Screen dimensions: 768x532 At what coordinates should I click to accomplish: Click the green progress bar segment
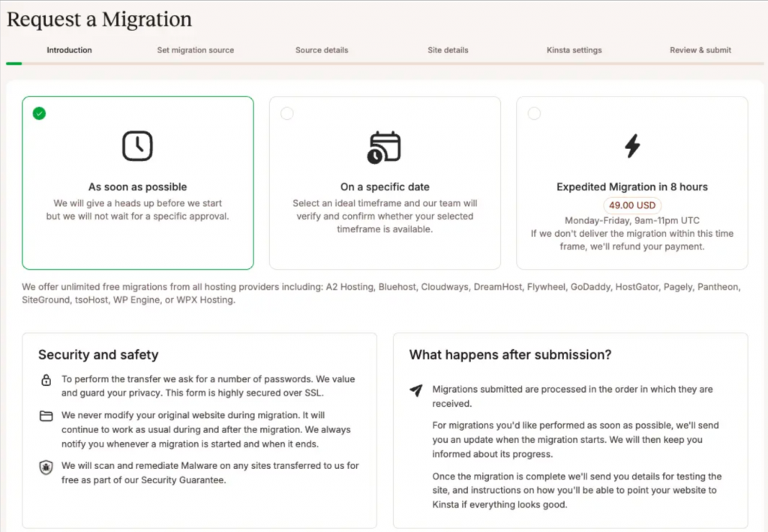pyautogui.click(x=13, y=64)
